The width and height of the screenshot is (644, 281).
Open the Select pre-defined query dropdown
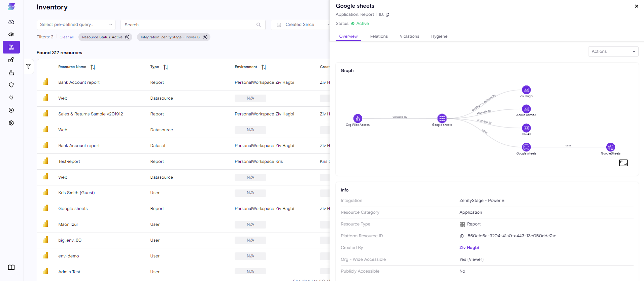click(76, 25)
